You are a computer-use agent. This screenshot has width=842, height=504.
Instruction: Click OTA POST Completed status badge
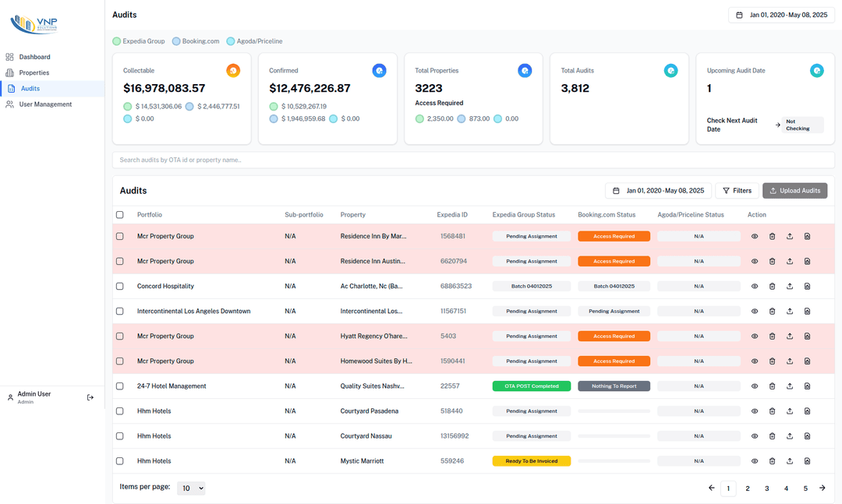532,386
